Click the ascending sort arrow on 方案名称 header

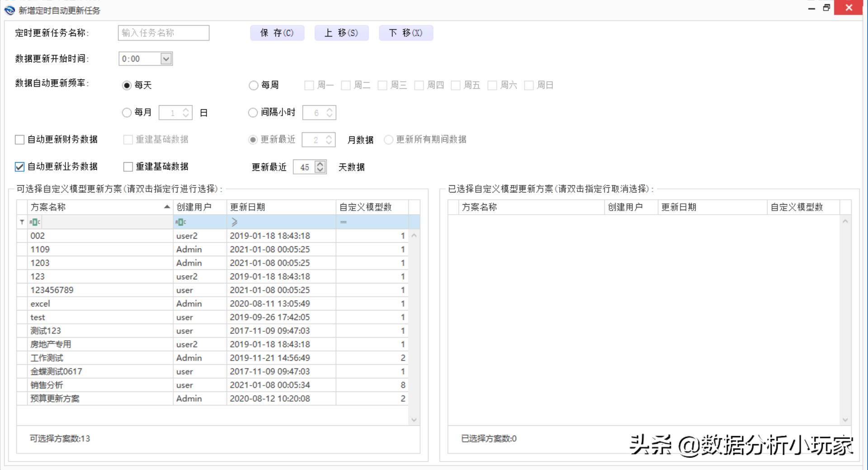click(x=167, y=207)
